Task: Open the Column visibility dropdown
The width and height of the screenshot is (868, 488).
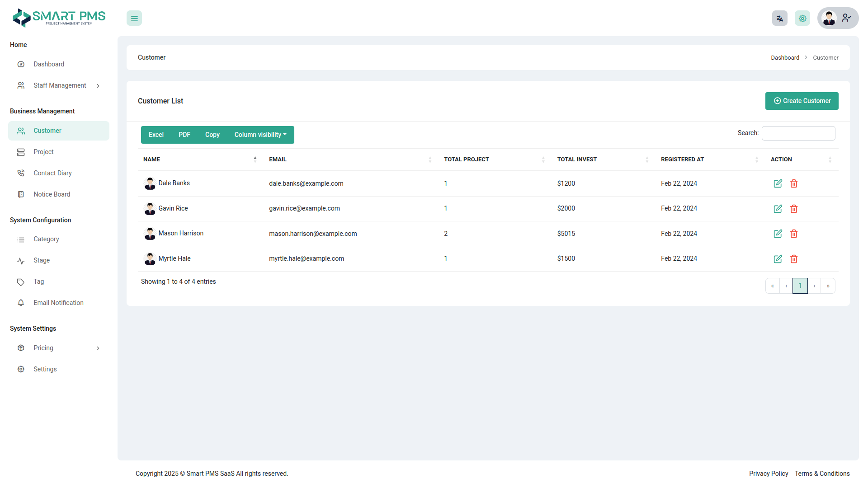Action: tap(260, 135)
